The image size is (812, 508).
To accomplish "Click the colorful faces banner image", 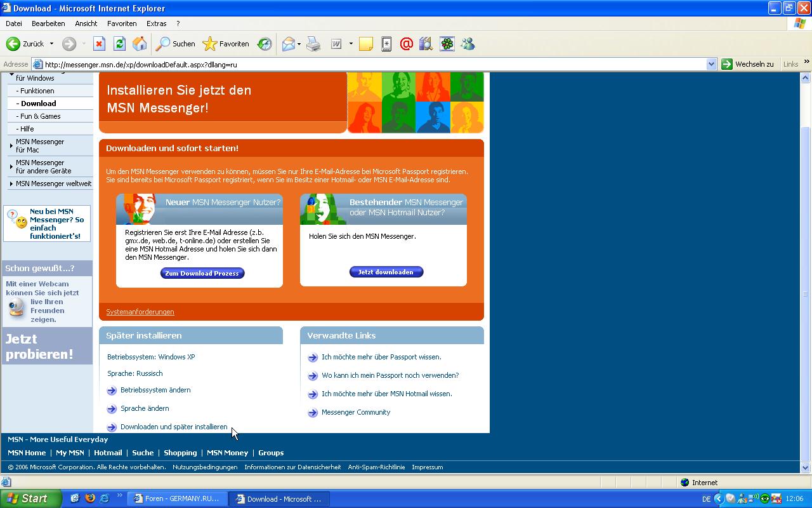I will pyautogui.click(x=416, y=102).
